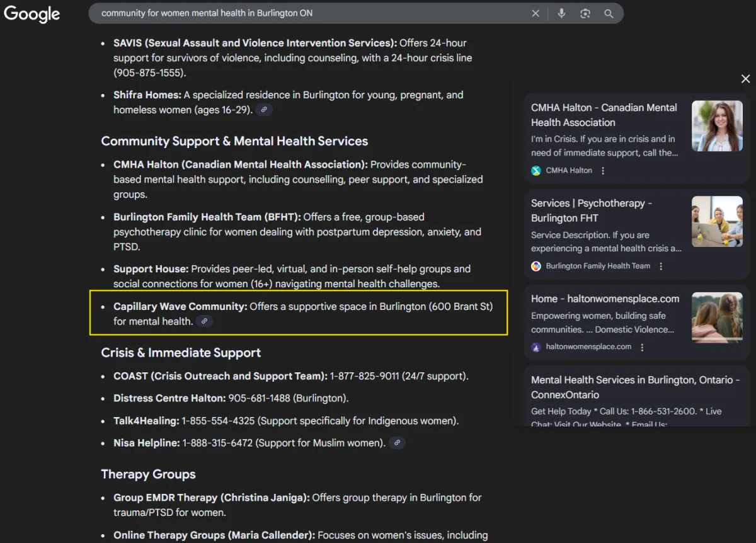Open more options for CMHA Halton source
The width and height of the screenshot is (756, 543).
603,171
